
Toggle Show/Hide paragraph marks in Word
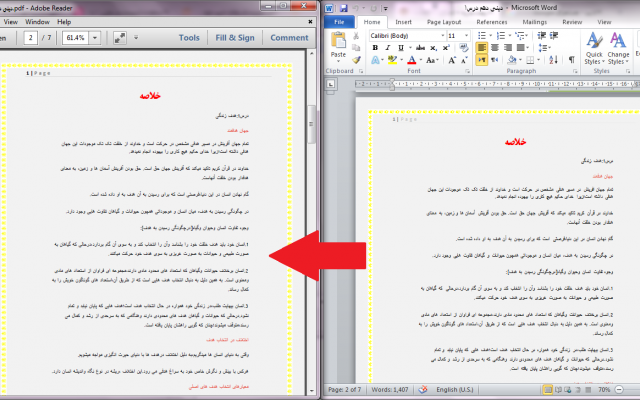pyautogui.click(x=571, y=60)
